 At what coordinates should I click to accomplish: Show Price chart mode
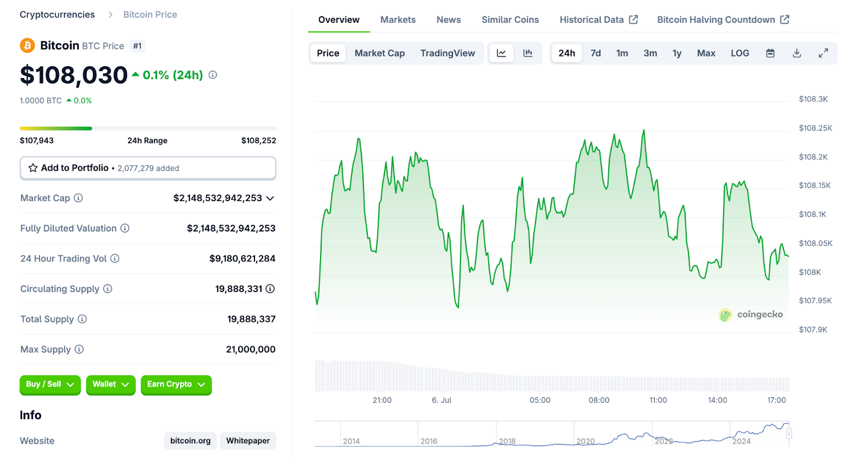pyautogui.click(x=328, y=53)
